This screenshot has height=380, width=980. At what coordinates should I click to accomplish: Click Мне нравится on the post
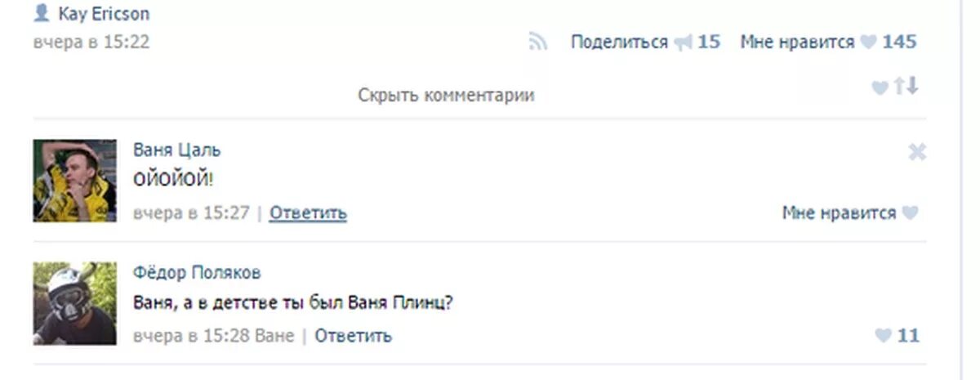(x=797, y=42)
